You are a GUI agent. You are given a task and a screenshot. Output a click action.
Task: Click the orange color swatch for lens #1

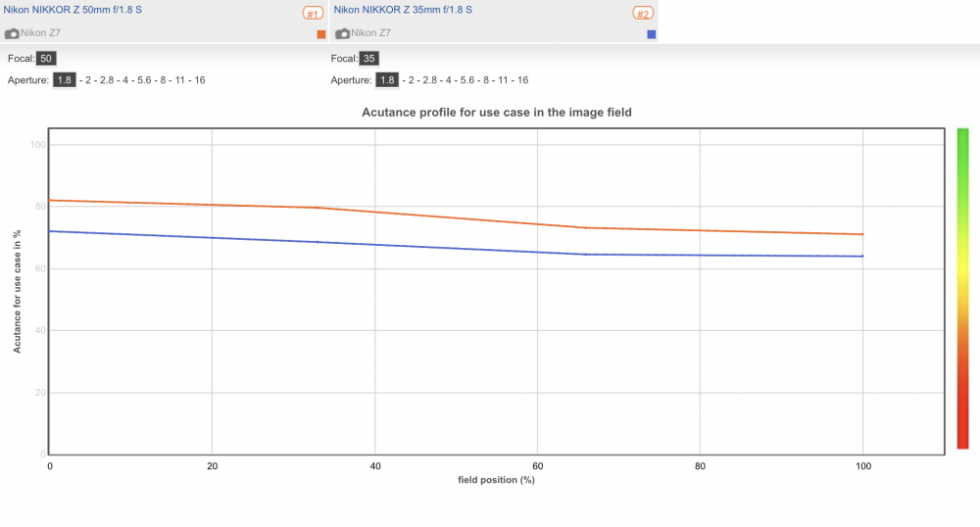[x=321, y=34]
